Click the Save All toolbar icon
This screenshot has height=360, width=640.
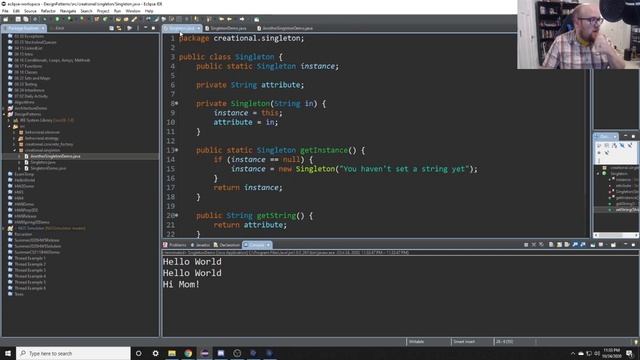[26, 19]
